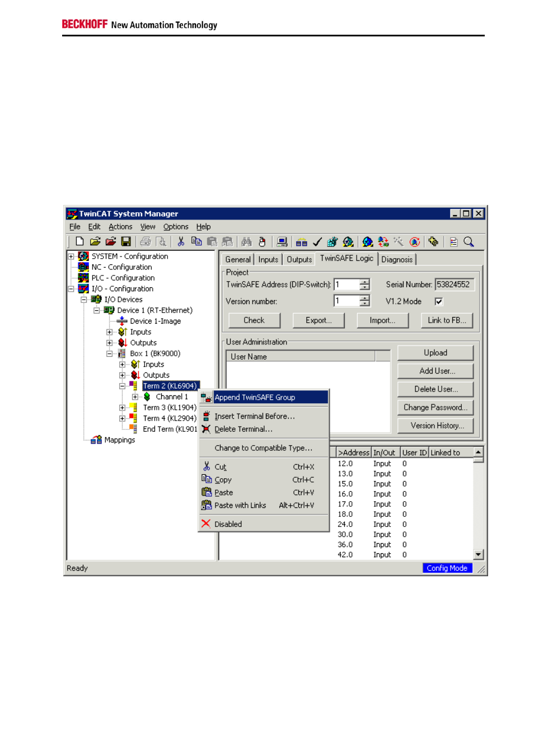
Task: Click the Insert Terminal Before menu icon
Action: (x=206, y=416)
